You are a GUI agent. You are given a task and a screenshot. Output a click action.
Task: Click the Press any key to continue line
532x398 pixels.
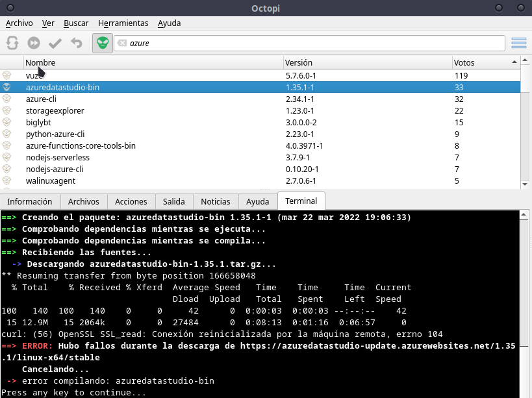(x=73, y=393)
